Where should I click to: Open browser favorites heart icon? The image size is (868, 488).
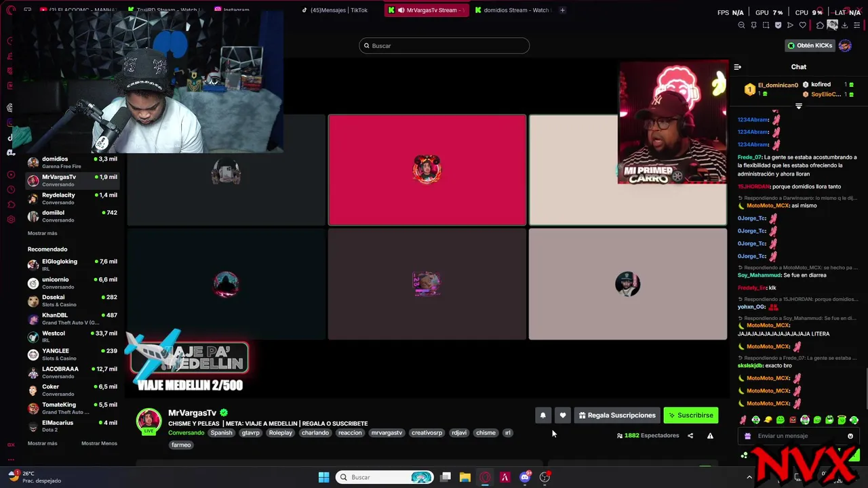click(803, 25)
